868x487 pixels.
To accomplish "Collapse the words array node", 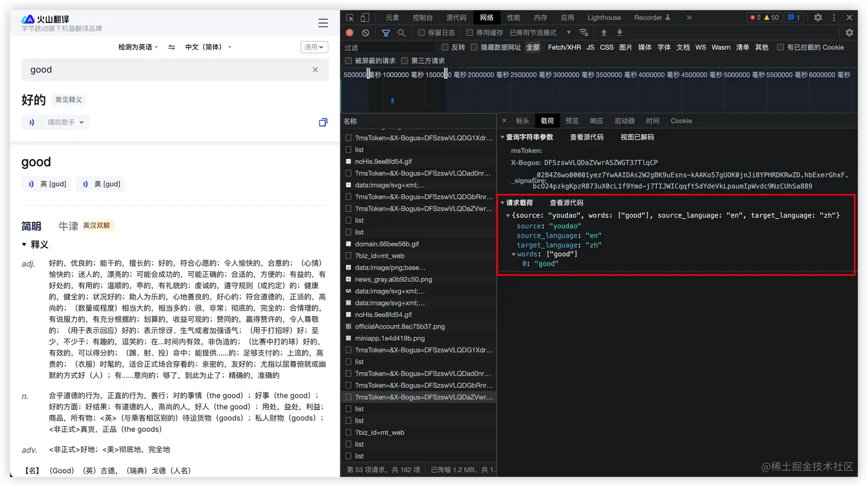I will pos(514,254).
